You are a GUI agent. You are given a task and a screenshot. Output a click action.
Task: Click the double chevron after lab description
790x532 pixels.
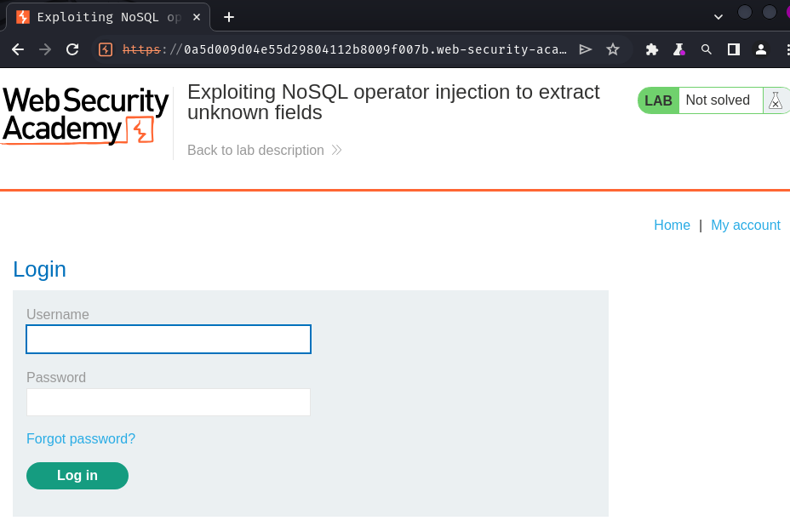pyautogui.click(x=336, y=150)
